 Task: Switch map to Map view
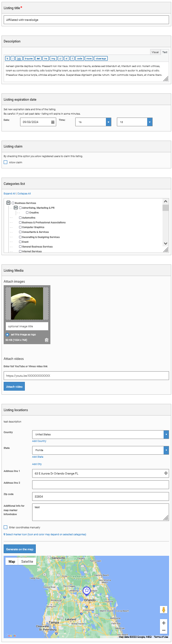(x=12, y=562)
